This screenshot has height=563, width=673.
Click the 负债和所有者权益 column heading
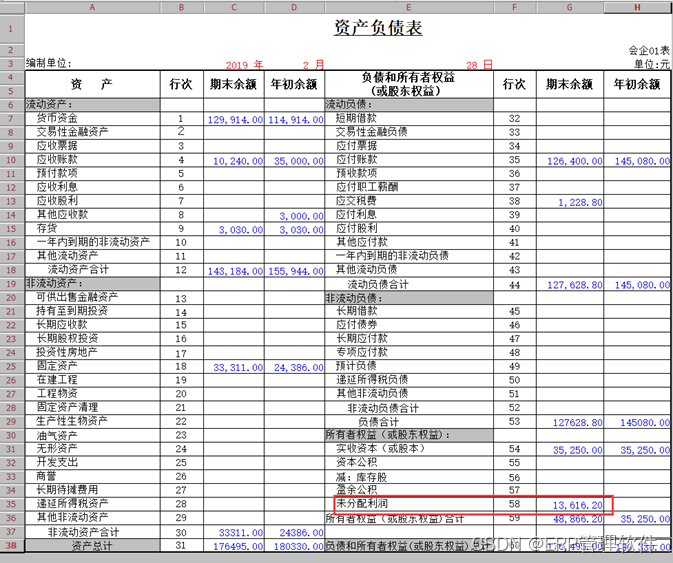coord(408,84)
